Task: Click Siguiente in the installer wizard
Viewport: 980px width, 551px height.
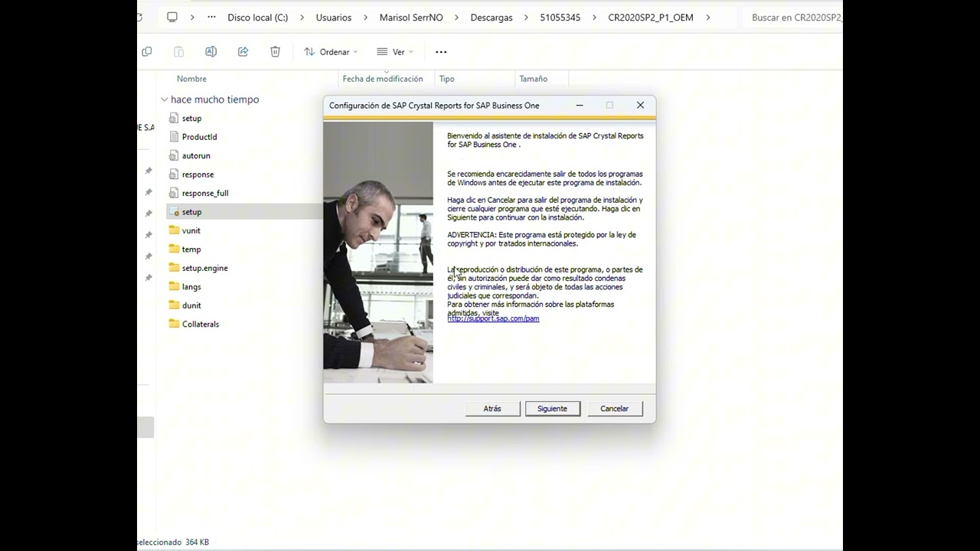Action: (552, 409)
